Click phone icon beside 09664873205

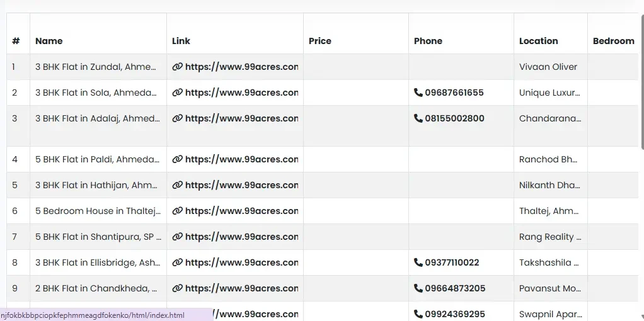pos(418,288)
